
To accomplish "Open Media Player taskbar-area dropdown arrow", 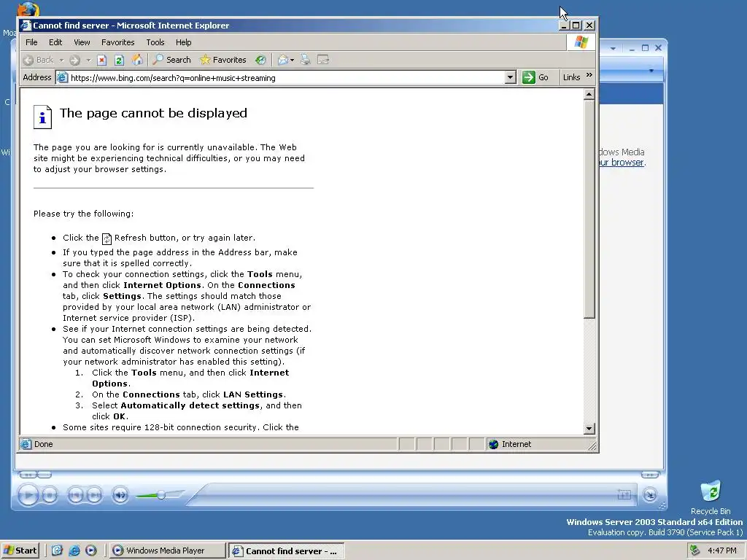I will [x=651, y=71].
